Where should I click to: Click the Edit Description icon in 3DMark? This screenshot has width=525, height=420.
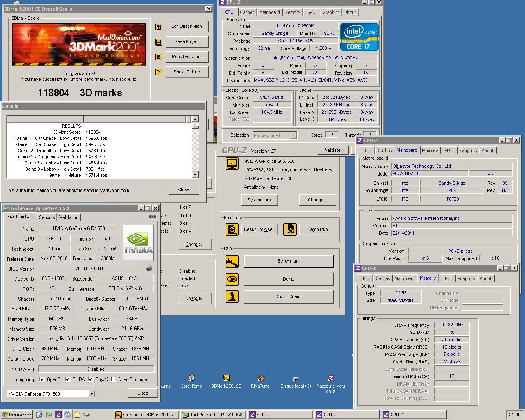pos(159,27)
